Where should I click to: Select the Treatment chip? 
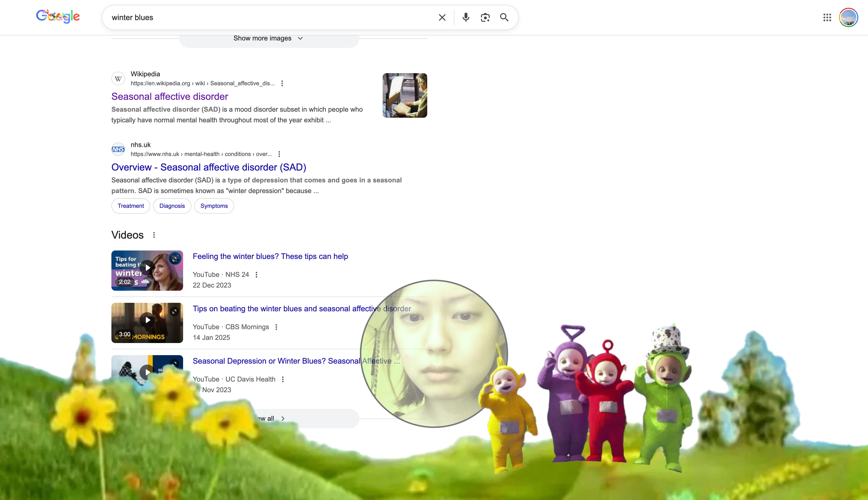point(131,206)
